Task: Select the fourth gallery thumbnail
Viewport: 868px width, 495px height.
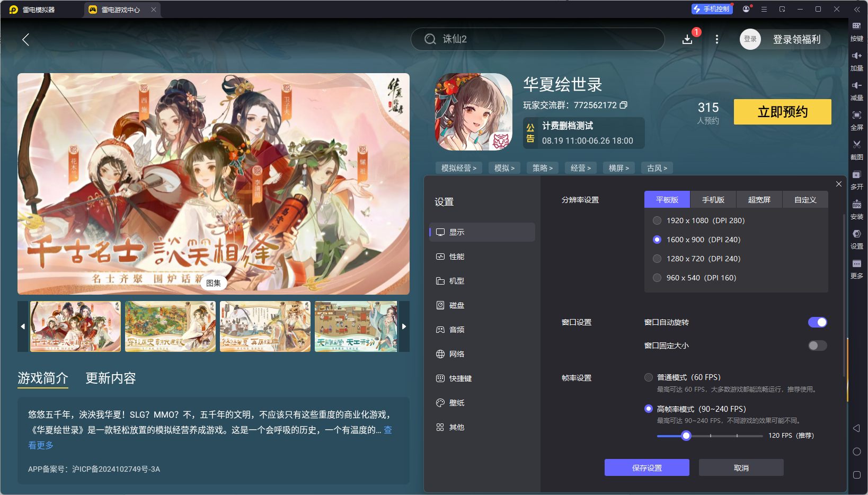Action: (356, 326)
